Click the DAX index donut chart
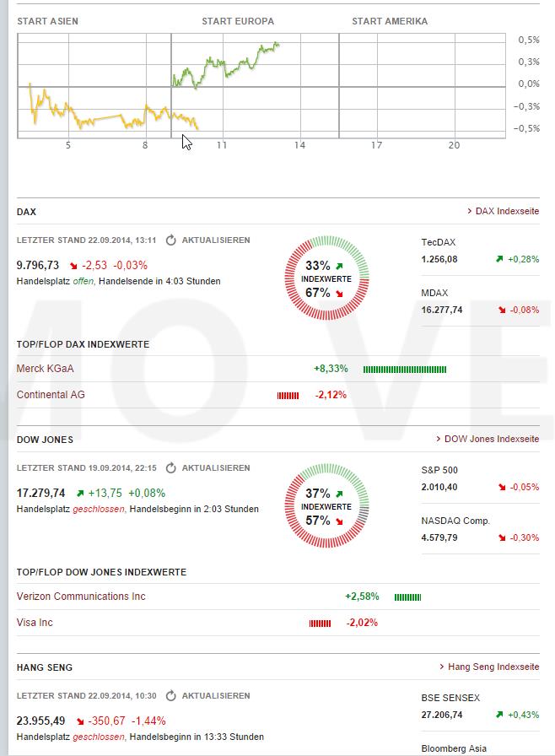Screen dimensions: 555x756 tap(326, 279)
